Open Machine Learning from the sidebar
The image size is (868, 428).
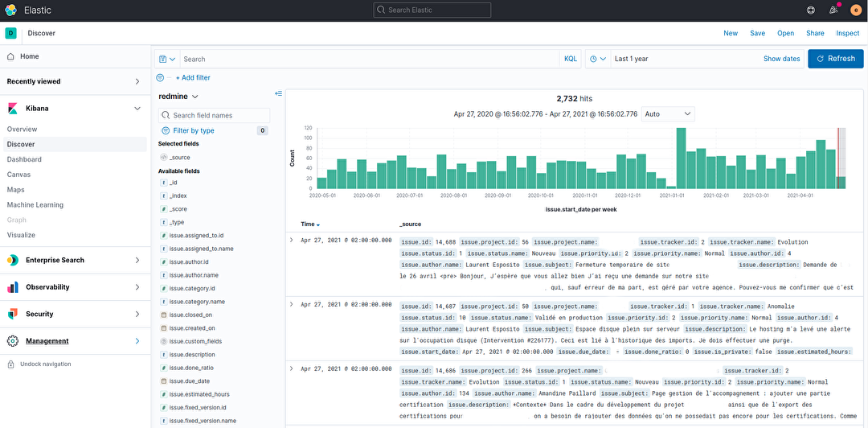click(x=35, y=204)
